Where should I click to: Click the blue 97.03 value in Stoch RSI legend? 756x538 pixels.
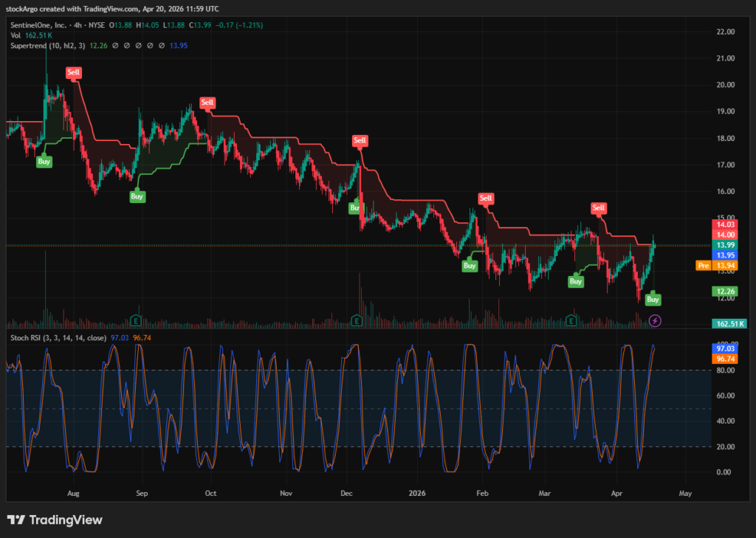click(120, 338)
